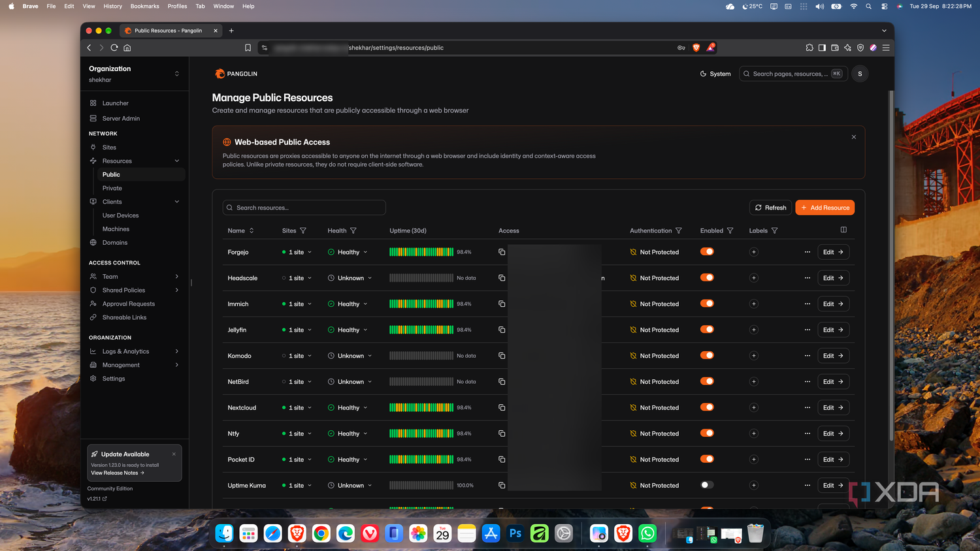This screenshot has width=980, height=551.
Task: Collapse the Resources sidebar section
Action: coord(176,161)
